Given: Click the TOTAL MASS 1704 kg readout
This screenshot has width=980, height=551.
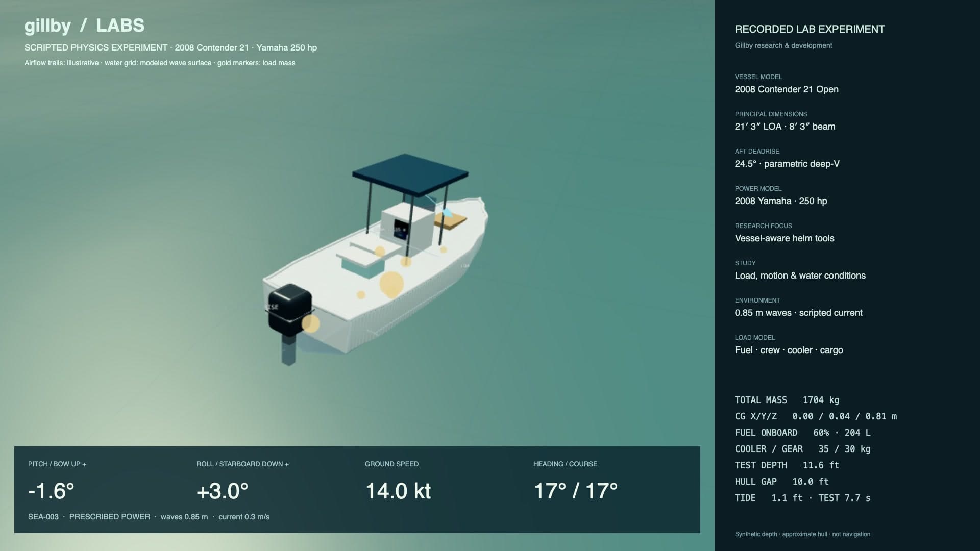Looking at the screenshot, I should (x=787, y=400).
